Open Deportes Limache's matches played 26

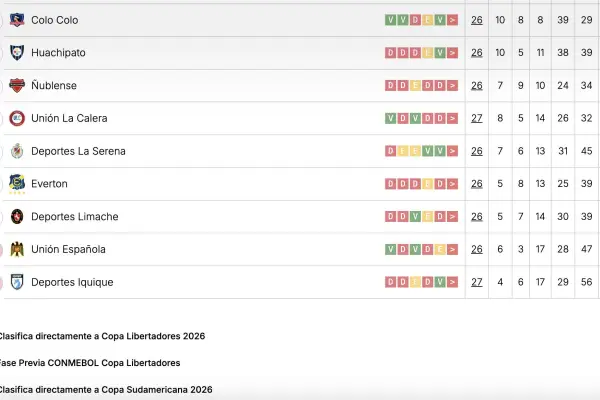point(477,217)
